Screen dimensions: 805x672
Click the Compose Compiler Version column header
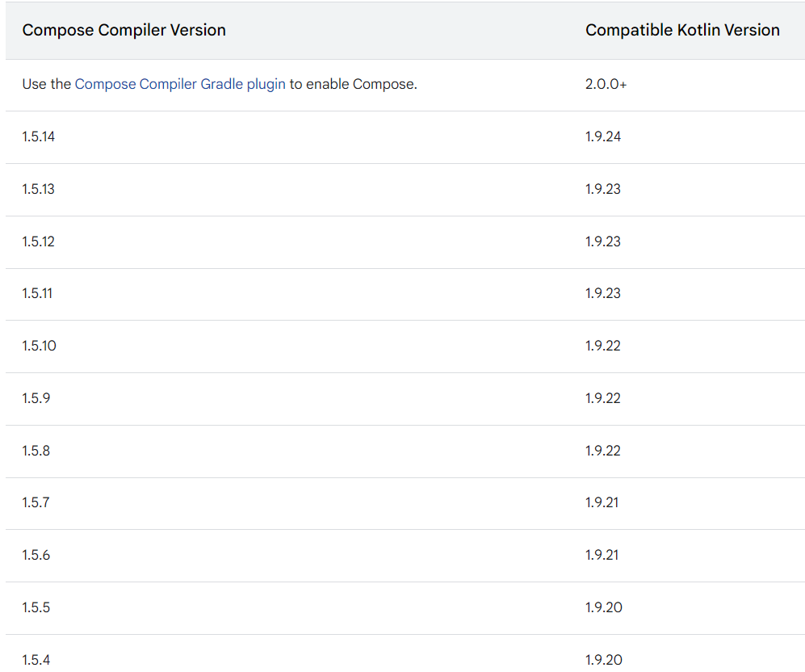pos(124,31)
